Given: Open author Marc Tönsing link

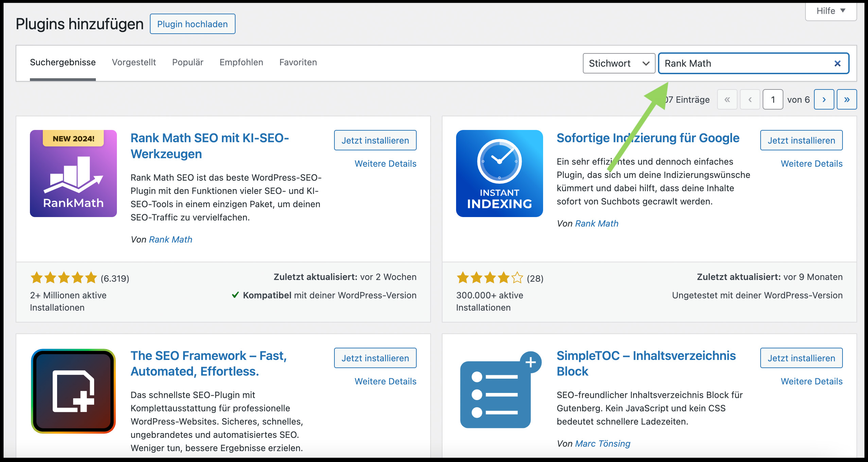Looking at the screenshot, I should 603,444.
